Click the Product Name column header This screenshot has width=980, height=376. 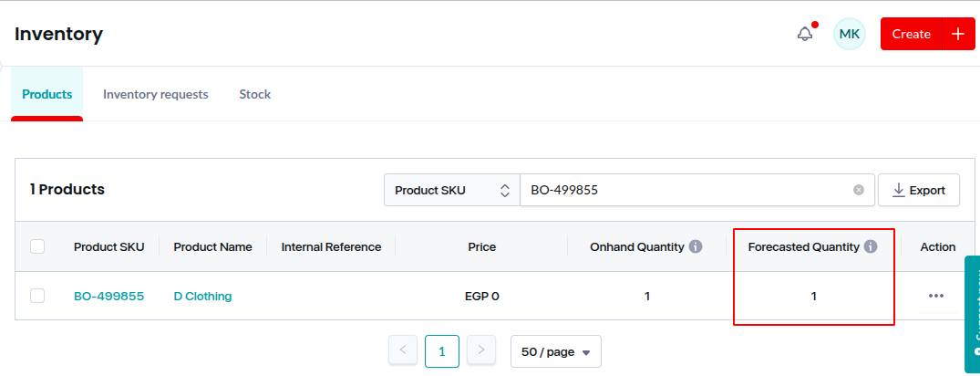[x=212, y=247]
